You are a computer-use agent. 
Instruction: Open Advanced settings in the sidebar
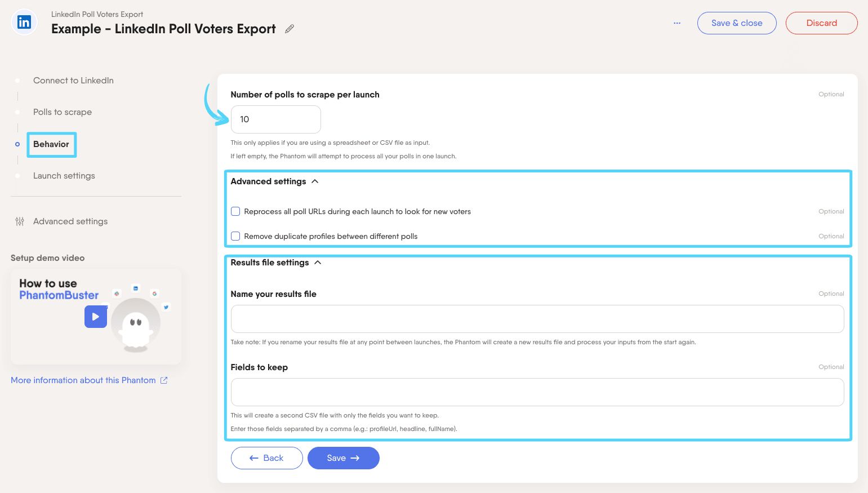[70, 221]
